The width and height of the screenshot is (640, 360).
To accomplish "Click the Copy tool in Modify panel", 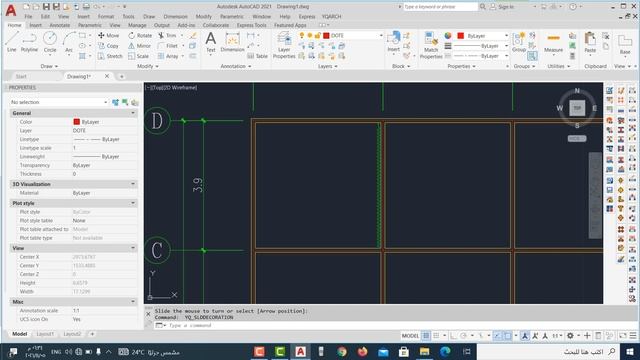I will click(108, 46).
